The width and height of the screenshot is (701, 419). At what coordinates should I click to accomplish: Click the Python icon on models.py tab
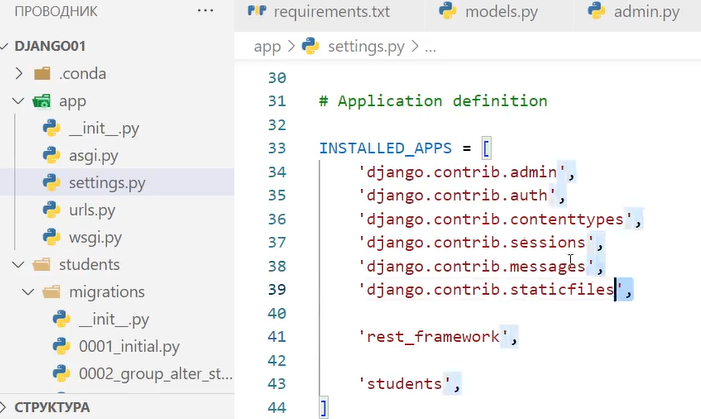pos(448,12)
